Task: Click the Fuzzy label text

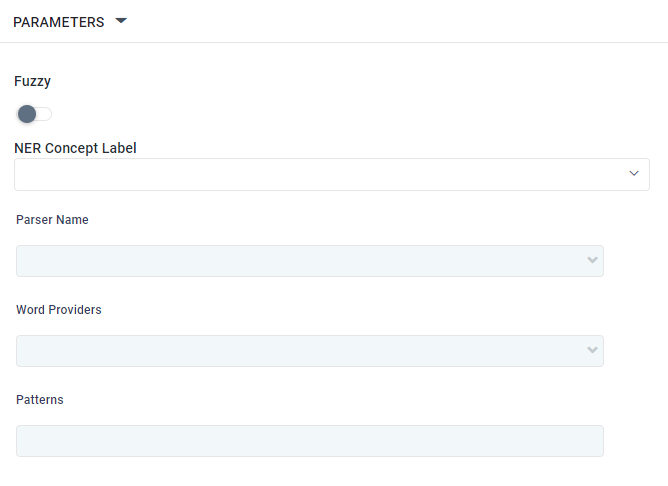Action: pyautogui.click(x=32, y=81)
